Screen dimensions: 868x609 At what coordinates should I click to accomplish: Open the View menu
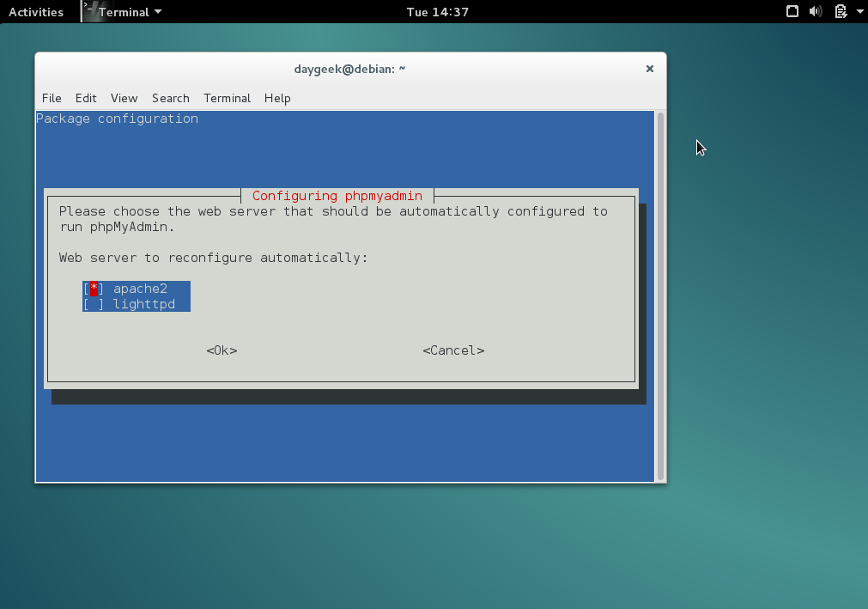coord(124,98)
